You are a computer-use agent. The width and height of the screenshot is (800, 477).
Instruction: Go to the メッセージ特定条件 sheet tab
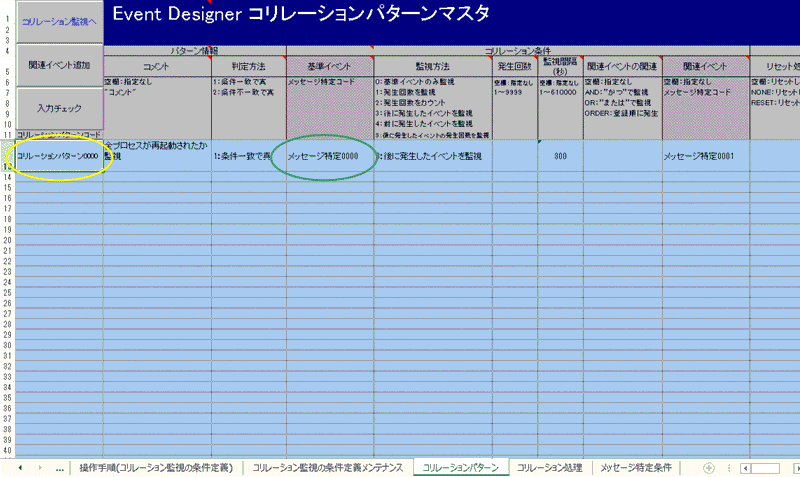tap(636, 468)
